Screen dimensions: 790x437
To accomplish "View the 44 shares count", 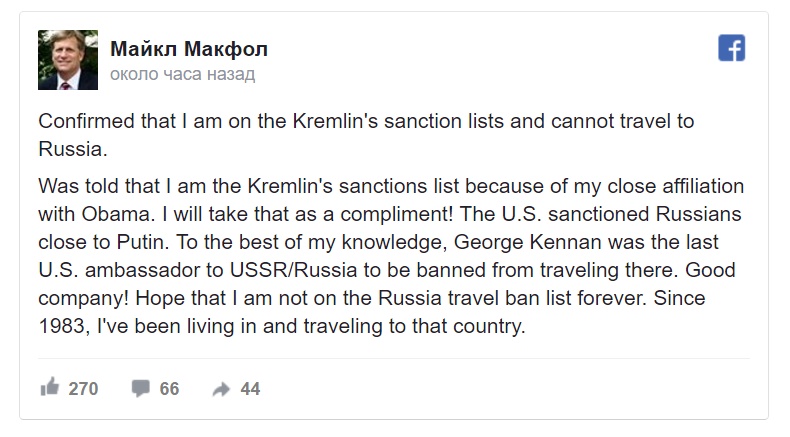I will (250, 389).
